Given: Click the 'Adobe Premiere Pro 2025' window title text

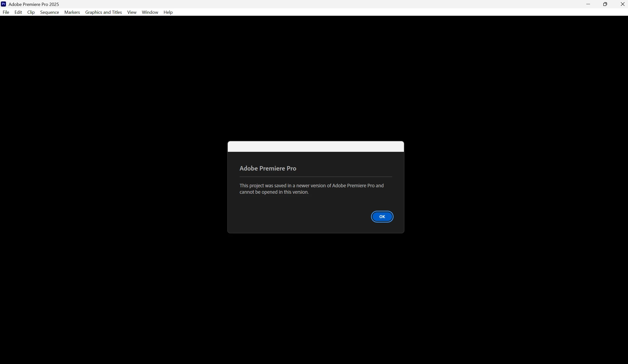Looking at the screenshot, I should 34,4.
